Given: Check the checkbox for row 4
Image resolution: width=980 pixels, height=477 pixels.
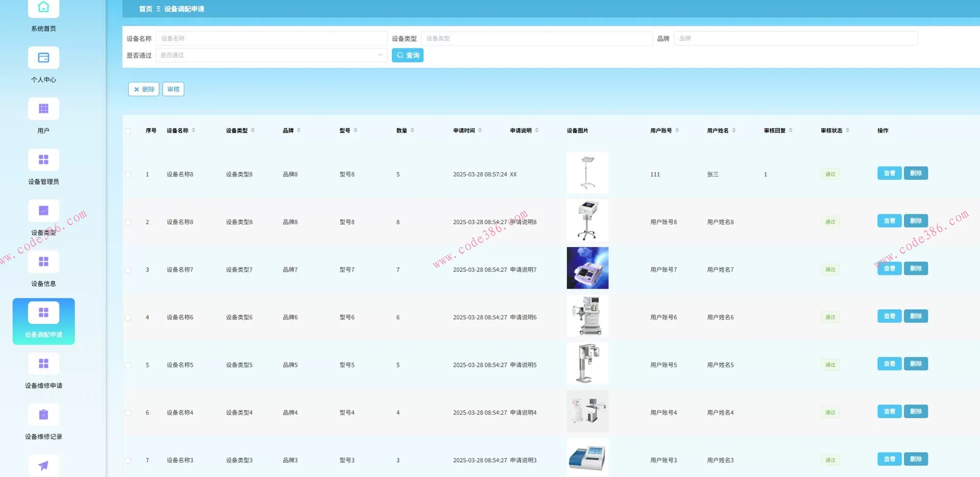Looking at the screenshot, I should [128, 318].
